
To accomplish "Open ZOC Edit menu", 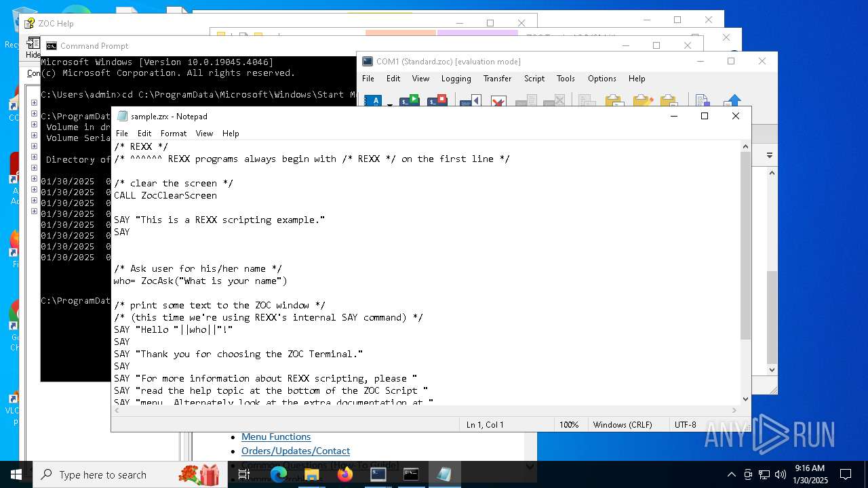I will click(393, 79).
